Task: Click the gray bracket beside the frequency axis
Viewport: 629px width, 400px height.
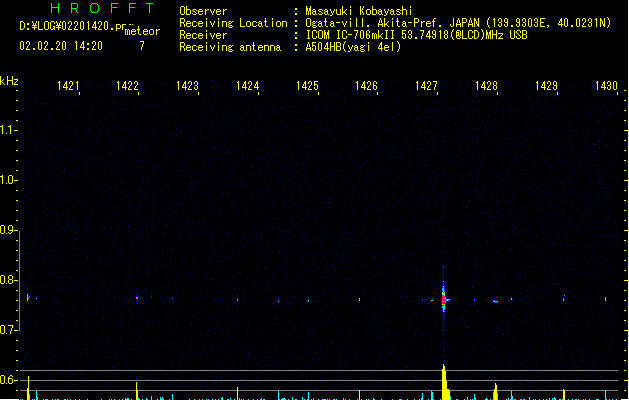Action: click(x=19, y=280)
